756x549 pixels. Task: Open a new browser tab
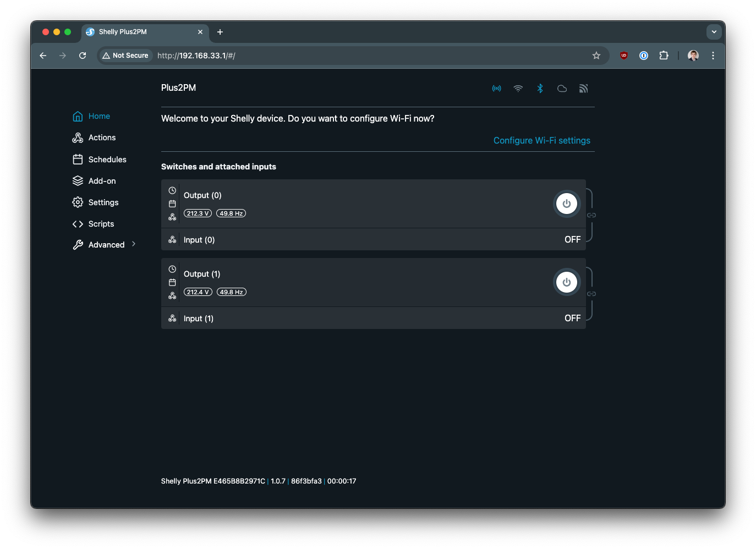[x=220, y=32]
